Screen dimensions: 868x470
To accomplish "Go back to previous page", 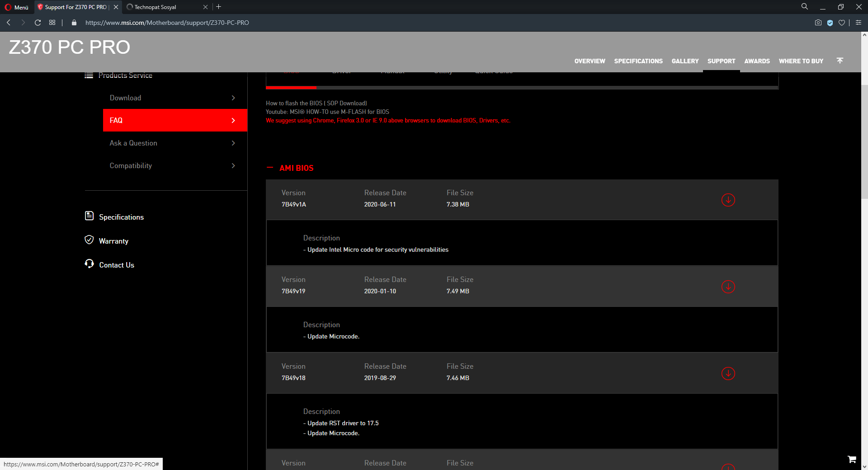I will click(x=9, y=23).
